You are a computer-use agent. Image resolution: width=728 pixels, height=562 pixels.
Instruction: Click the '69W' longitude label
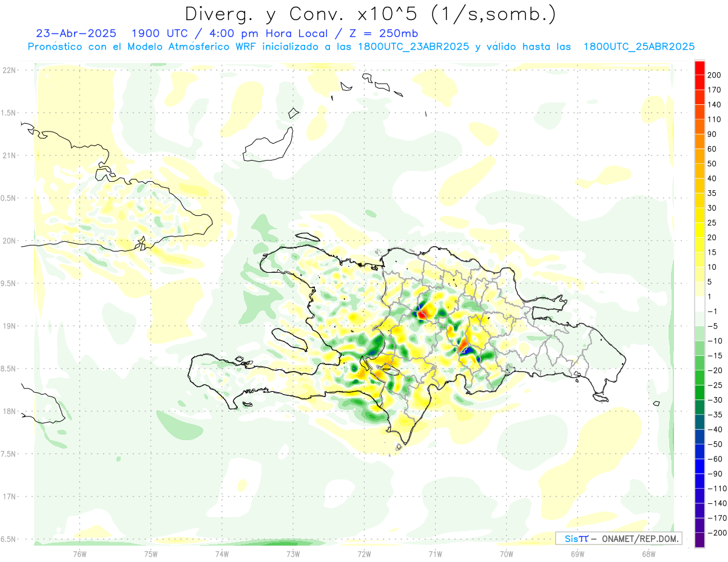578,554
